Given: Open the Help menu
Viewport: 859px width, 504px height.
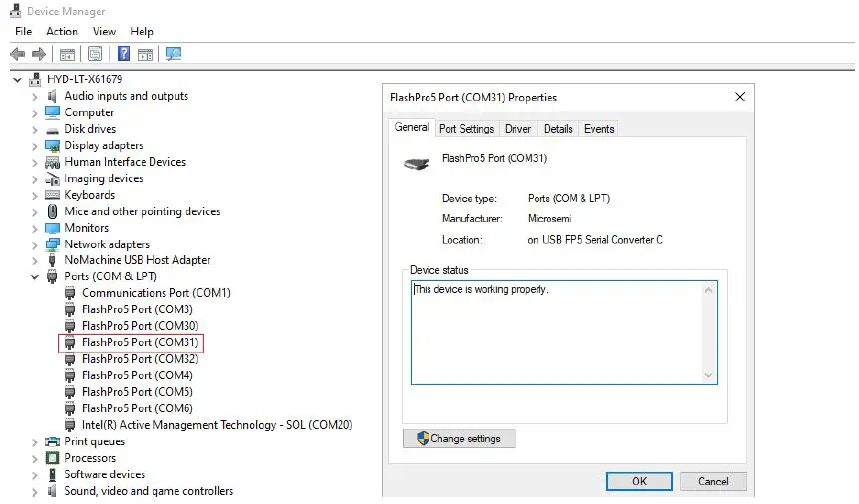Looking at the screenshot, I should (142, 31).
